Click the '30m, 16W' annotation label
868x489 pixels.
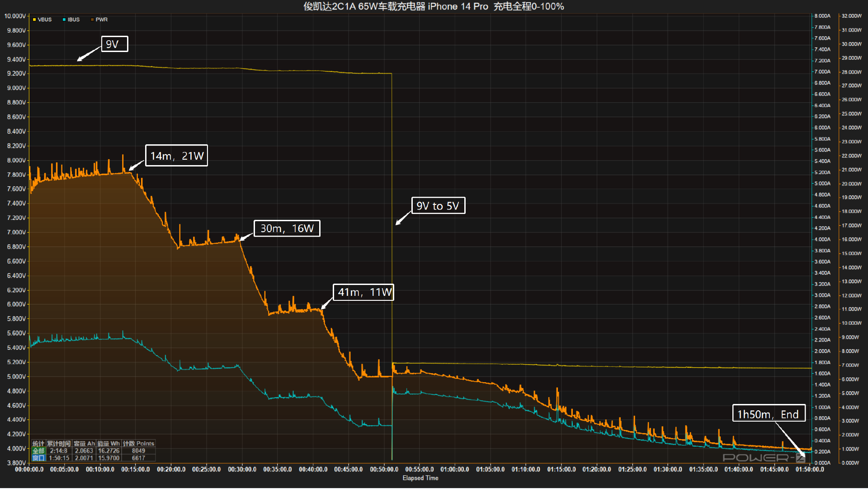(287, 228)
